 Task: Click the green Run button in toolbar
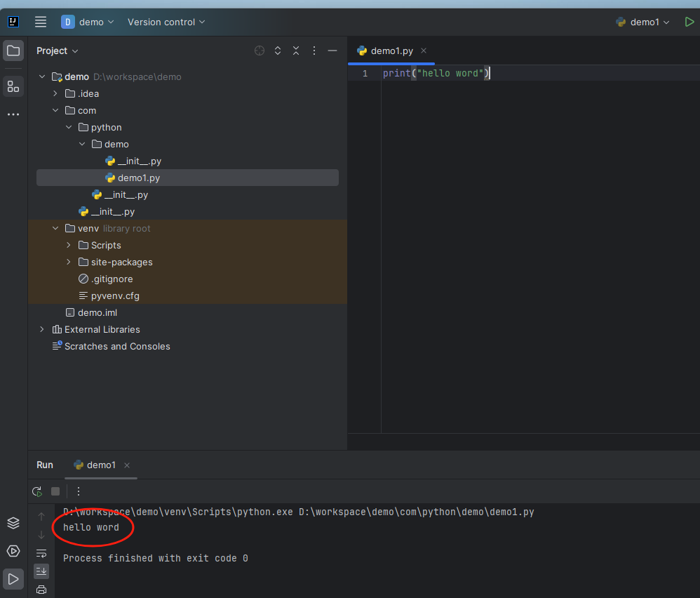pos(689,22)
